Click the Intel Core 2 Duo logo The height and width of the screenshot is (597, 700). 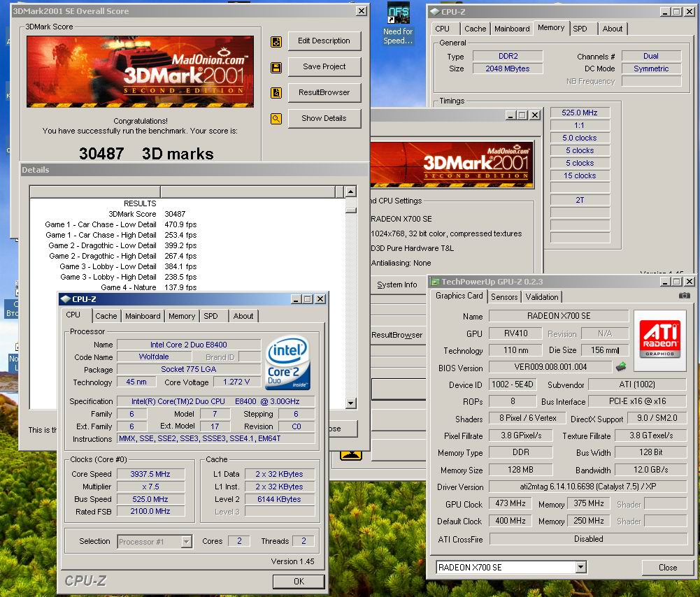288,363
